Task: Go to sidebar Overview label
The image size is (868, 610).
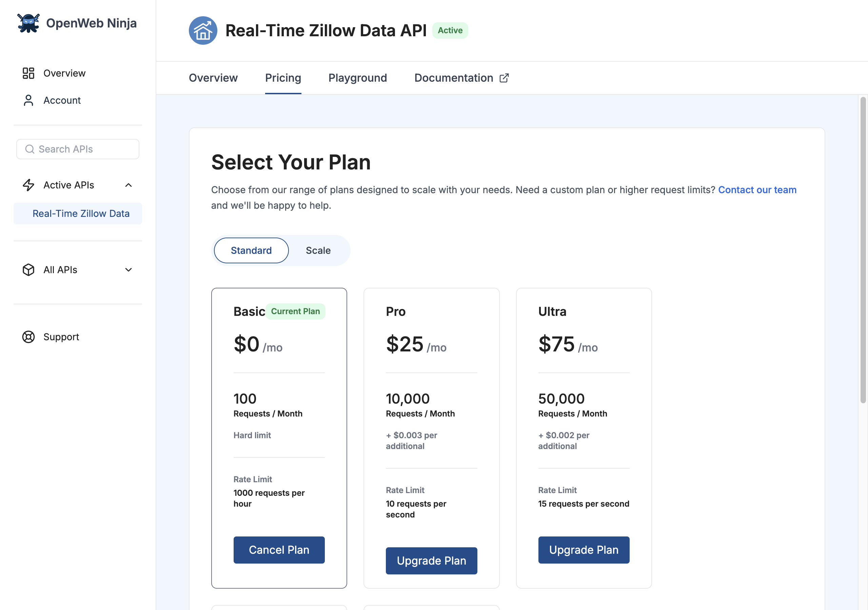Action: 65,73
